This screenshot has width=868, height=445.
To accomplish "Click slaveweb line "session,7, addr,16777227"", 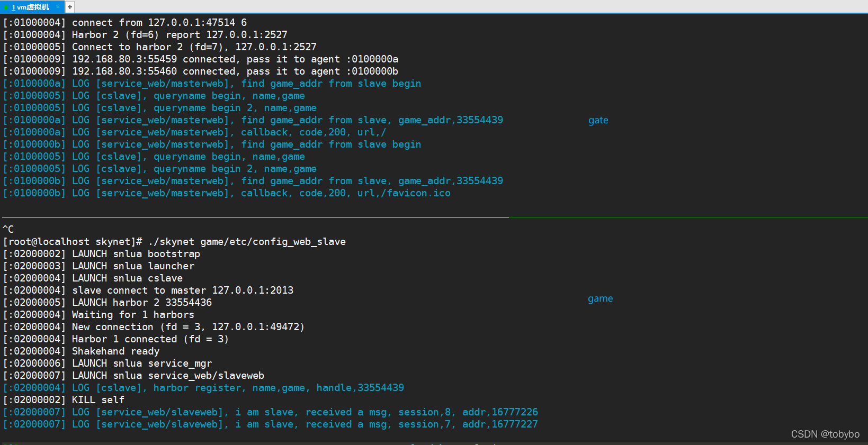I will 271,424.
